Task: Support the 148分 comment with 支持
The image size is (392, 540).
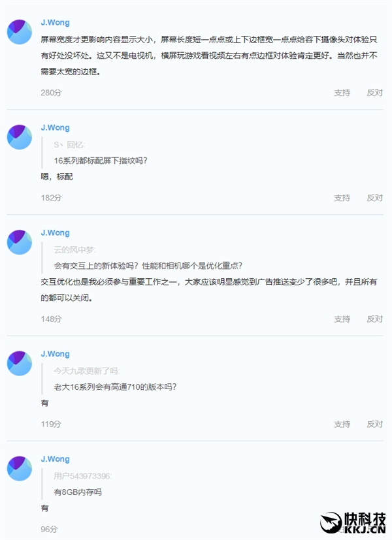Action: (342, 319)
